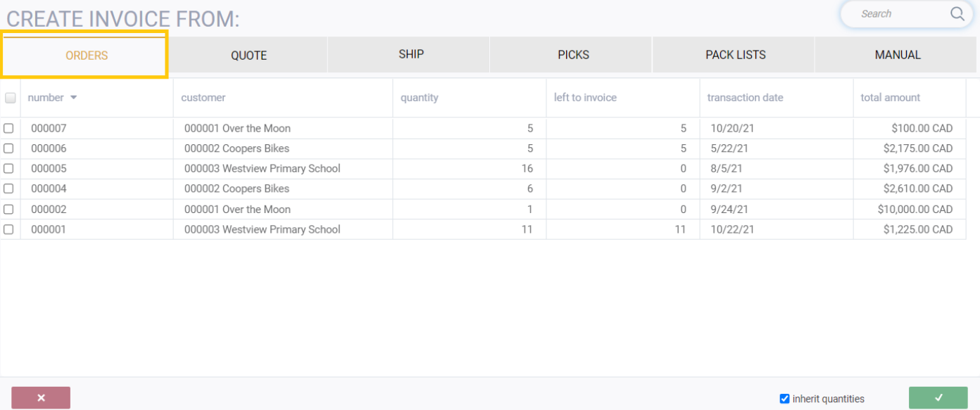This screenshot has height=410, width=980.
Task: Open the PACK LISTS tab
Action: click(x=735, y=55)
